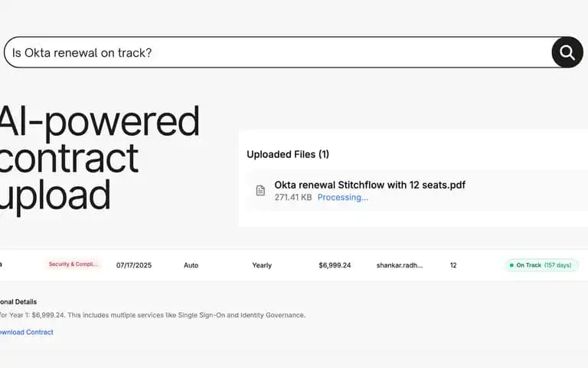Select the 07/17/2025 renewal date cell
Image resolution: width=588 pixels, height=368 pixels.
(134, 265)
